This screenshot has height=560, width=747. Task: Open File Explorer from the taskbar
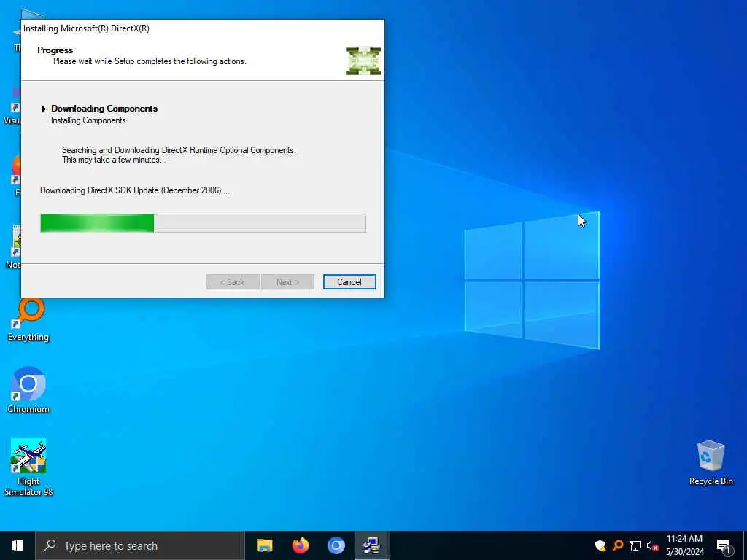click(264, 545)
